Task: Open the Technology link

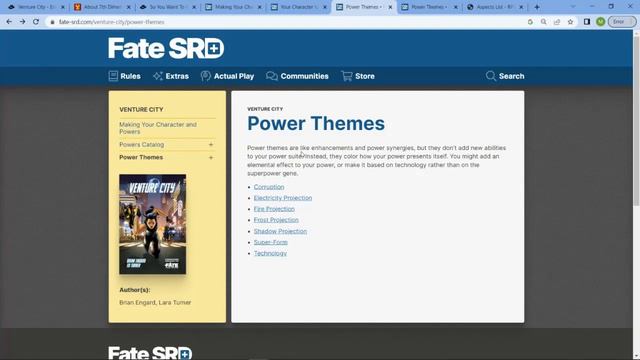Action: click(x=270, y=253)
